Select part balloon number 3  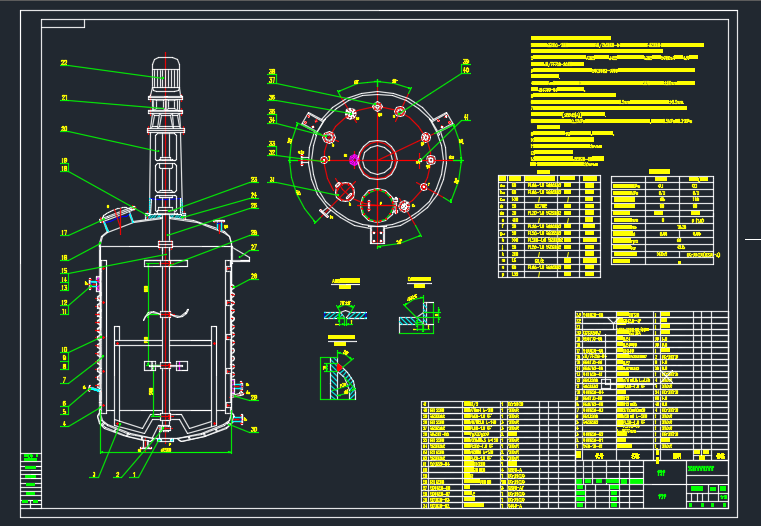coord(94,475)
